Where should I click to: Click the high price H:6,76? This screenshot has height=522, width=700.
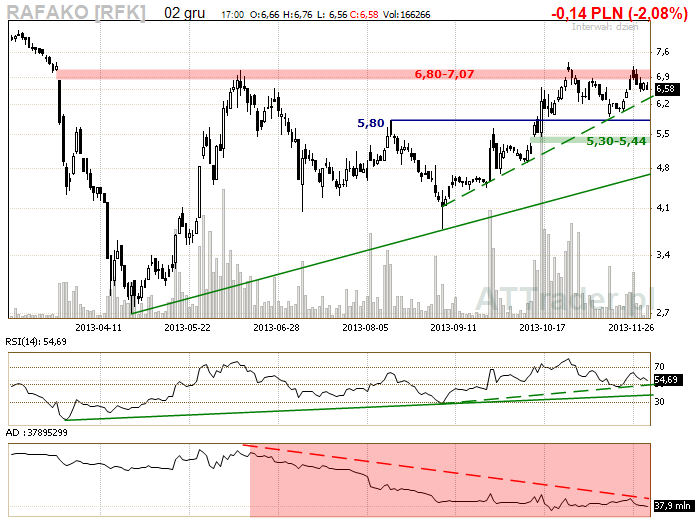click(x=296, y=15)
